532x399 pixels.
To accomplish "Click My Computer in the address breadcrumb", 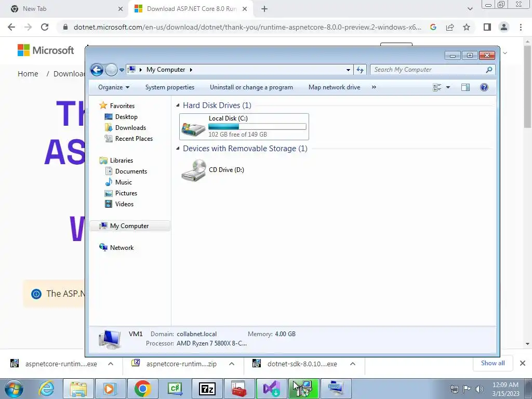I will pos(166,70).
